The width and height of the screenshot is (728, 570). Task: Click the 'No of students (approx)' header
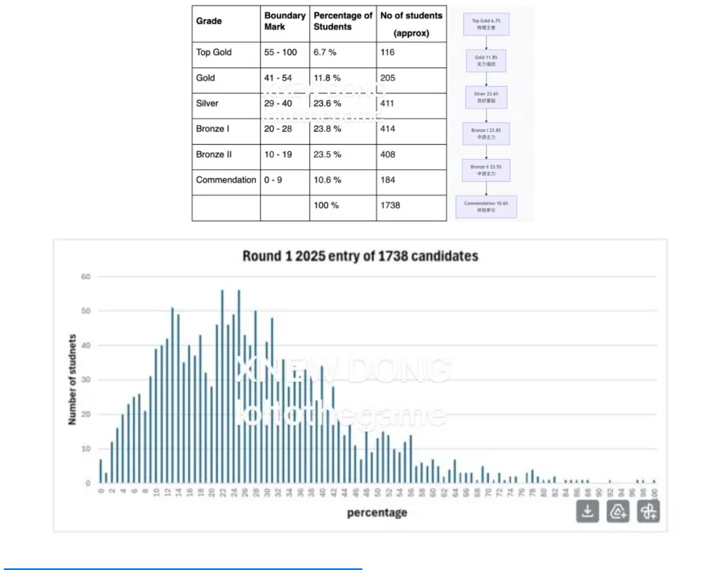coord(411,24)
